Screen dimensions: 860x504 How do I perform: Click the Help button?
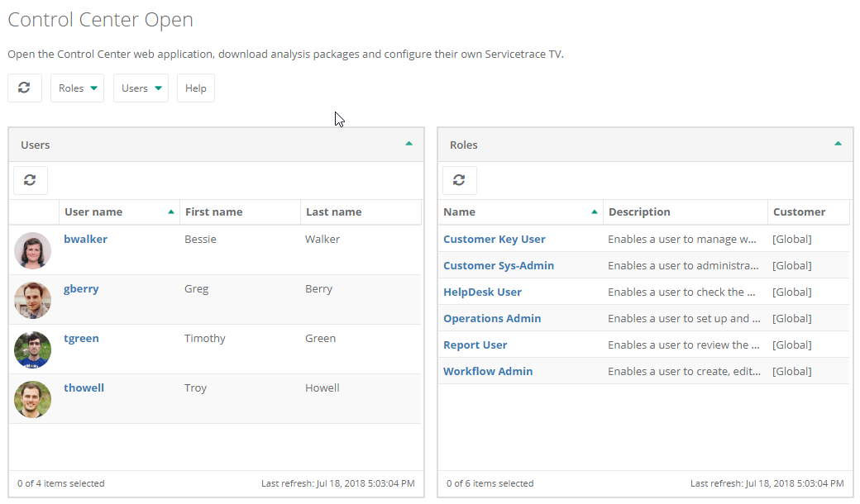coord(196,88)
